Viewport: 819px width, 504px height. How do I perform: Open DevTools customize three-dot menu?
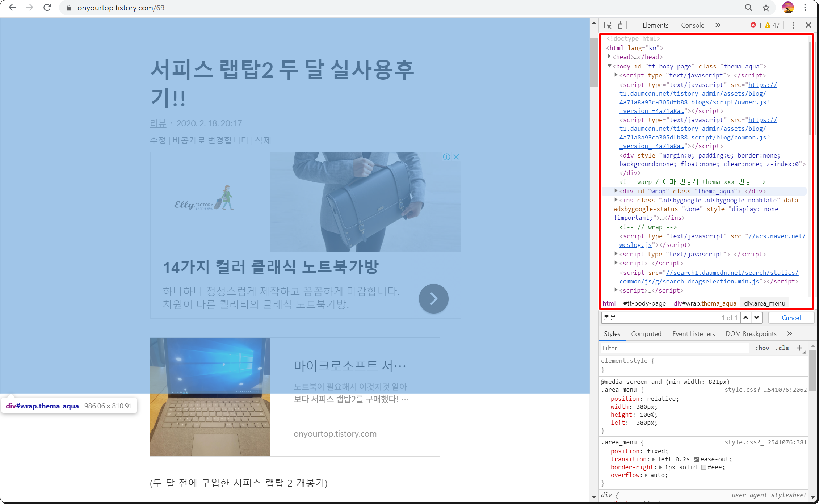[793, 25]
